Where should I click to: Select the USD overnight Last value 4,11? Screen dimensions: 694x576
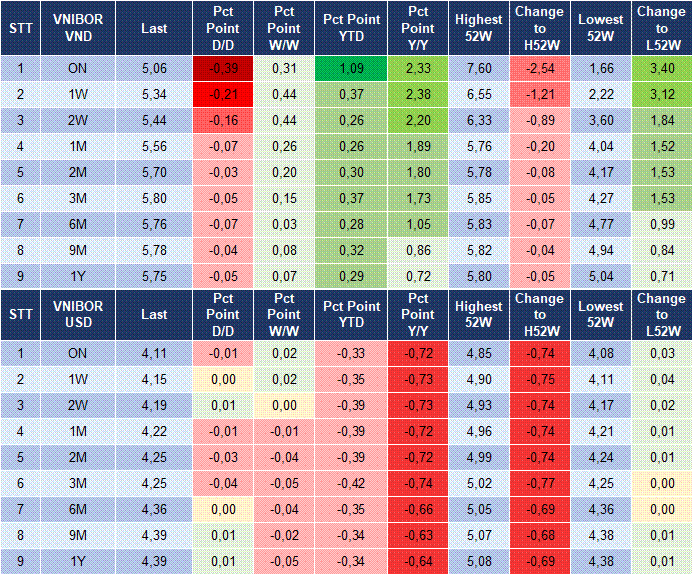pos(154,353)
